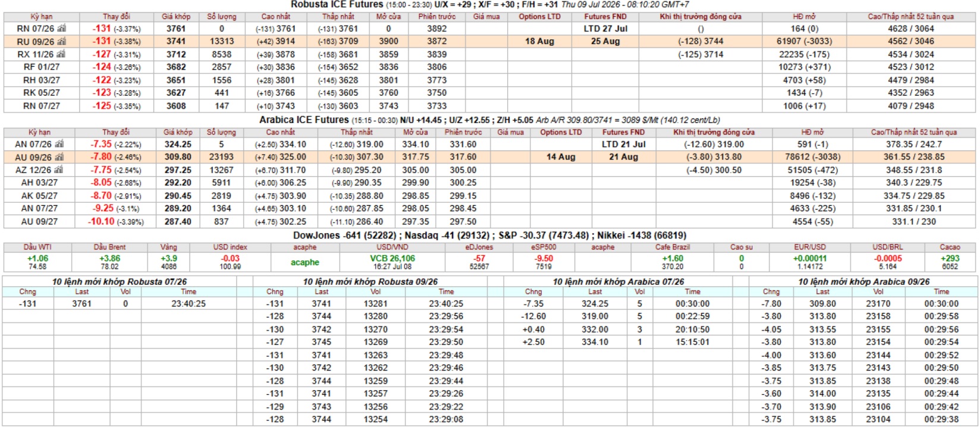
Task: Select the AH 03/27 contract row
Action: click(489, 183)
